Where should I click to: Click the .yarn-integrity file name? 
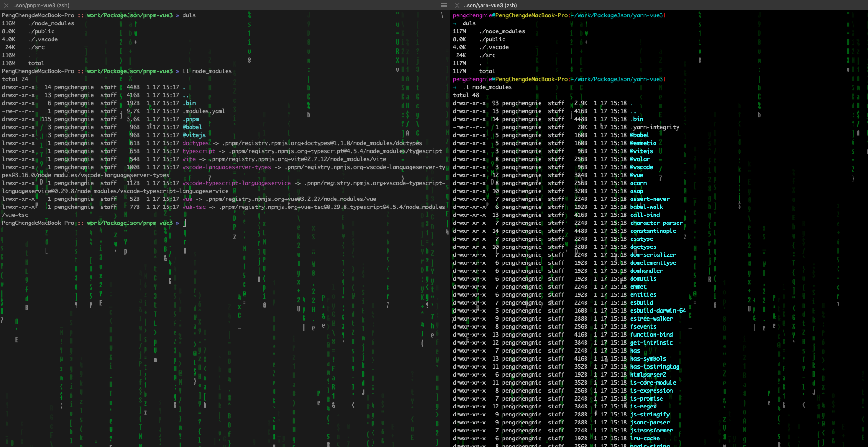(655, 127)
